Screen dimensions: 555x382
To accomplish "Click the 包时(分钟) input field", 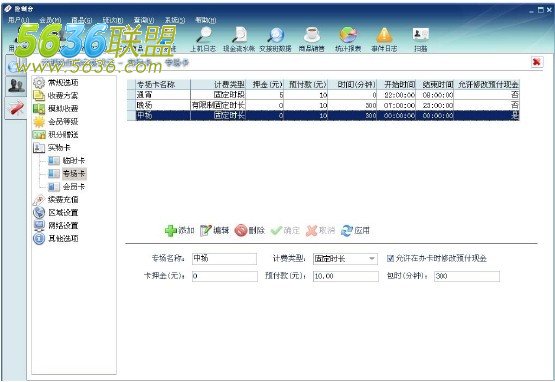I will [467, 276].
